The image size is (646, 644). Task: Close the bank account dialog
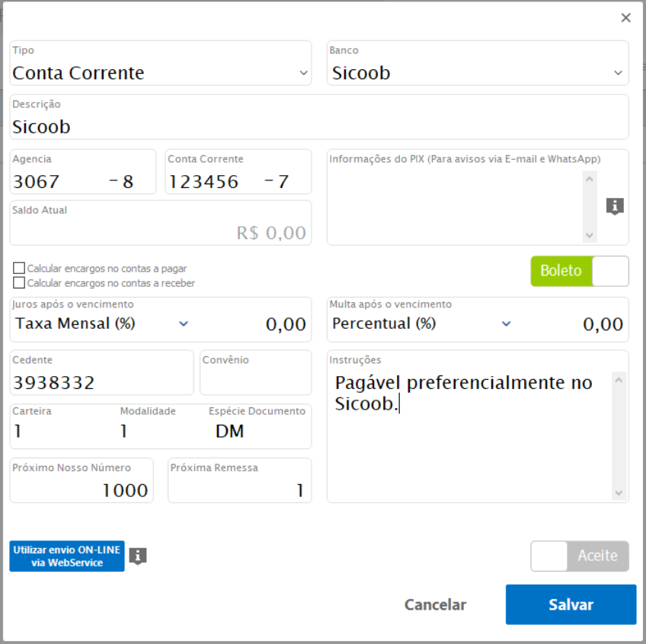click(x=625, y=18)
